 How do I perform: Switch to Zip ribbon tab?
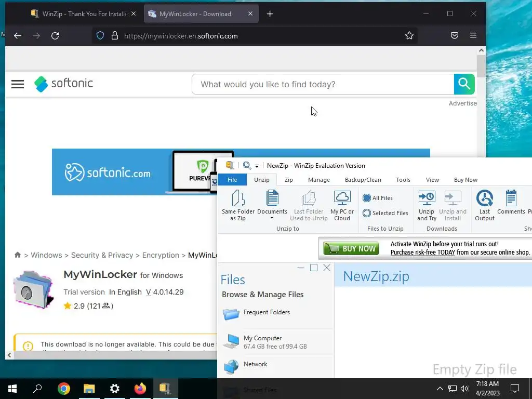coord(289,180)
